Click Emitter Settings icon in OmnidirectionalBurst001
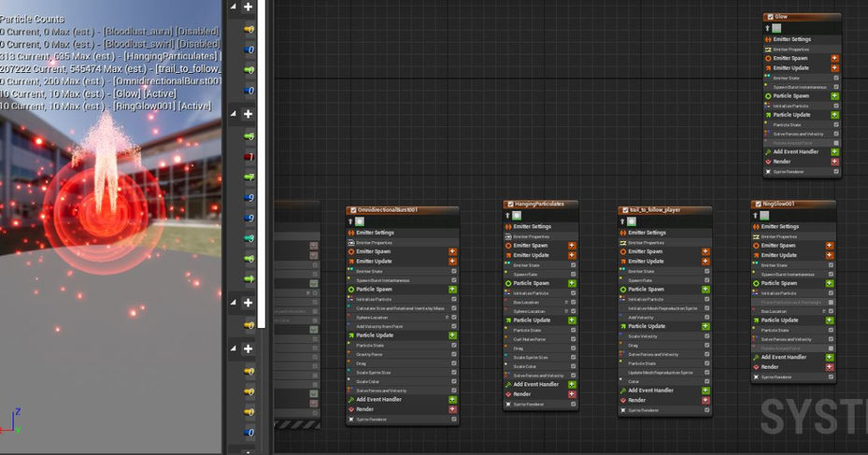 tap(351, 233)
